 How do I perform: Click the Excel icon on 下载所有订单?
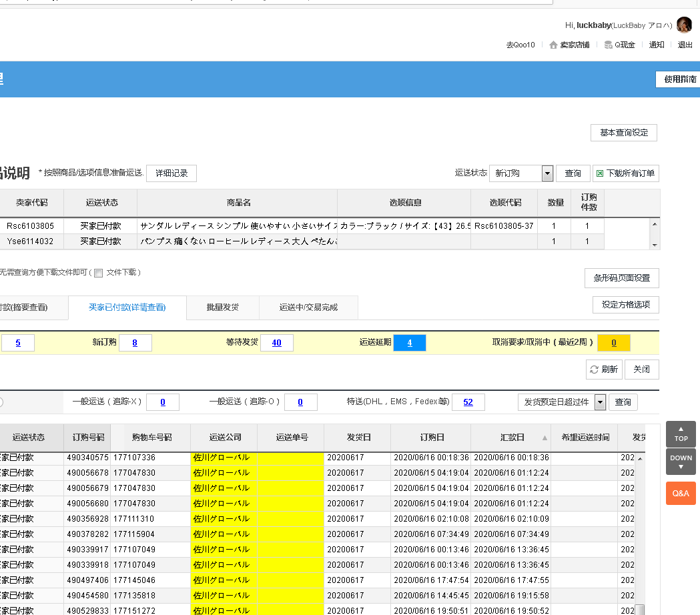[599, 173]
